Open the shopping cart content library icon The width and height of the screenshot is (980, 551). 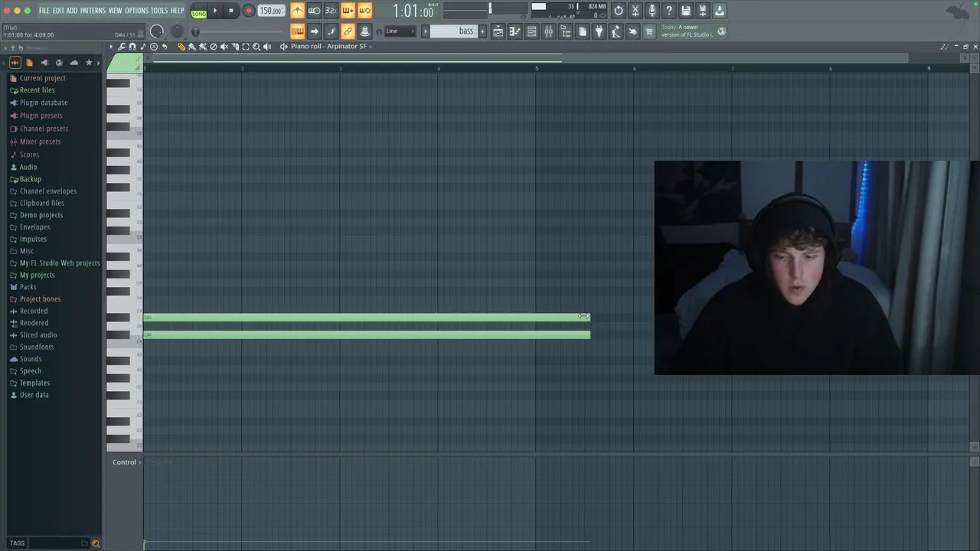point(649,31)
